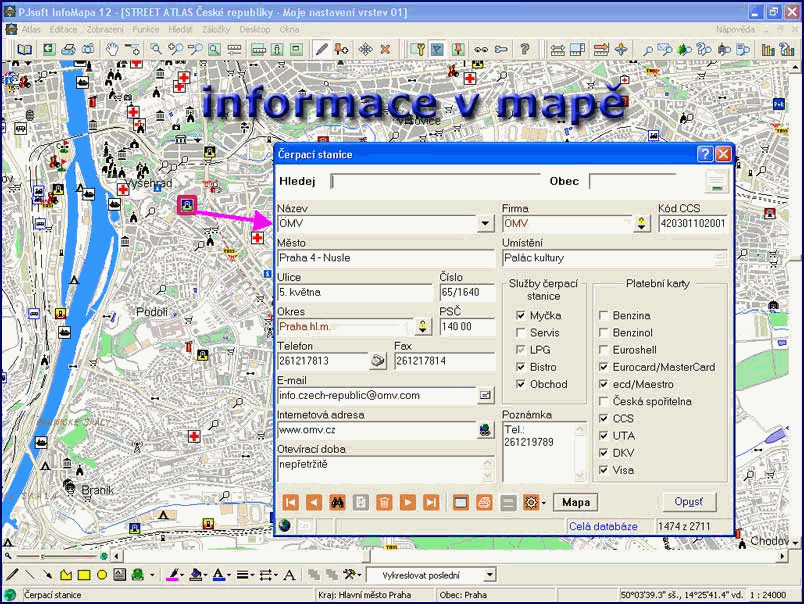The width and height of the screenshot is (804, 604).
Task: Click the bar chart icon in the top toolbar
Action: click(x=768, y=49)
